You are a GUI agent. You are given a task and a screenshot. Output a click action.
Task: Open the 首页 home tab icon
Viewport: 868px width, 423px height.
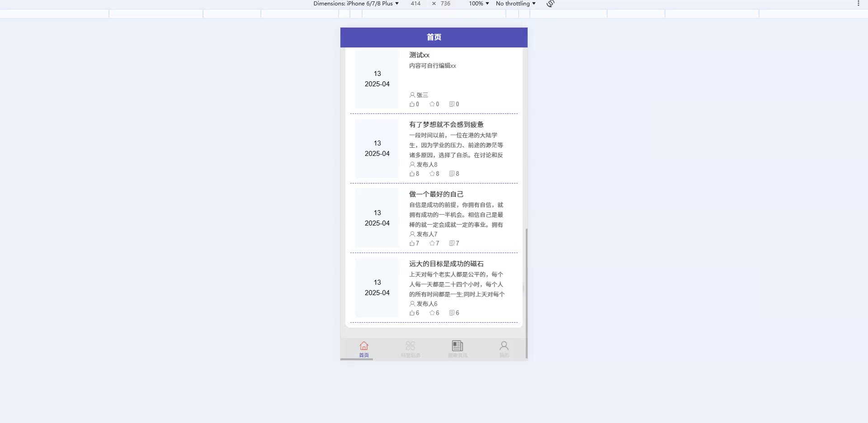point(364,346)
